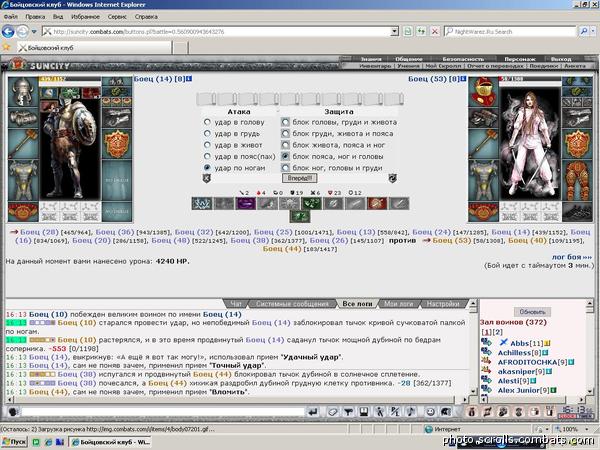Open AFRODITOCHKA player in the room list
The image size is (600, 450).
[527, 362]
